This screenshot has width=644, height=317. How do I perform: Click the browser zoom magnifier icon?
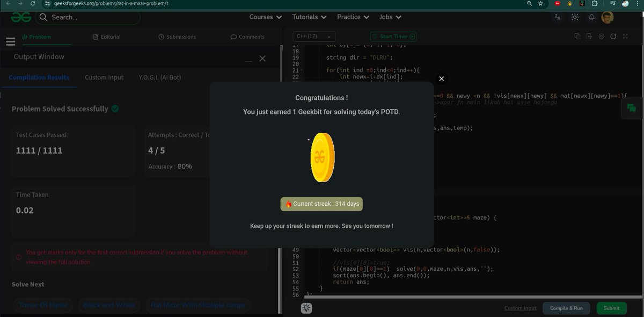[x=529, y=4]
